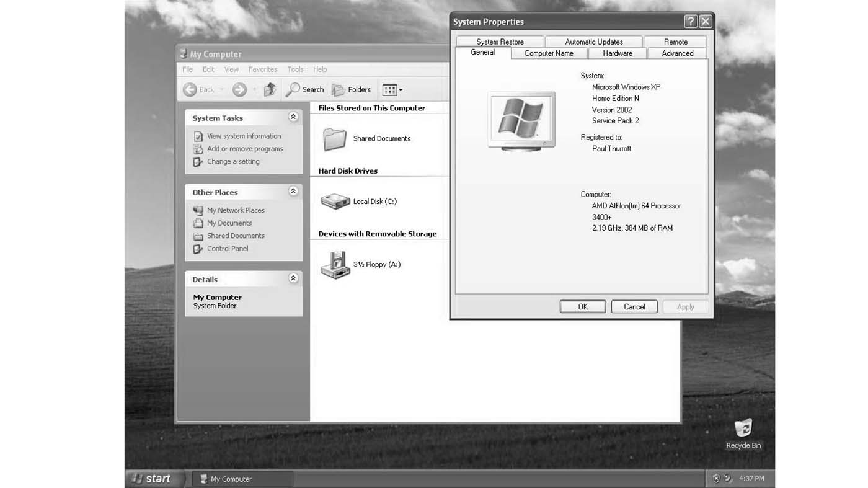Image resolution: width=868 pixels, height=488 pixels.
Task: Switch to the Computer Name tab
Action: (549, 53)
